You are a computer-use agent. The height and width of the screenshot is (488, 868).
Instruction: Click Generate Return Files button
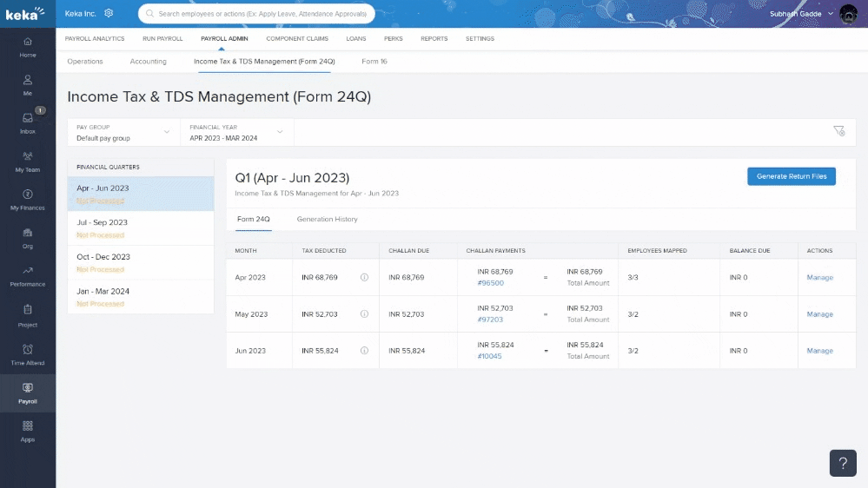791,176
